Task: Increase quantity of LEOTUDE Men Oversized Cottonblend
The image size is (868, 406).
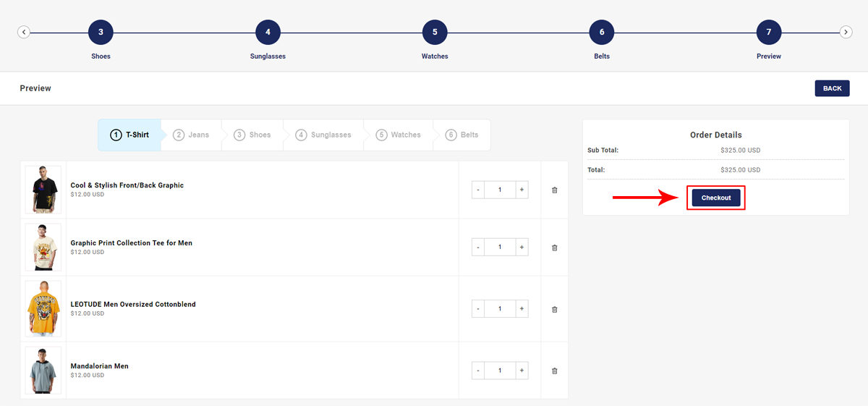Action: tap(522, 309)
